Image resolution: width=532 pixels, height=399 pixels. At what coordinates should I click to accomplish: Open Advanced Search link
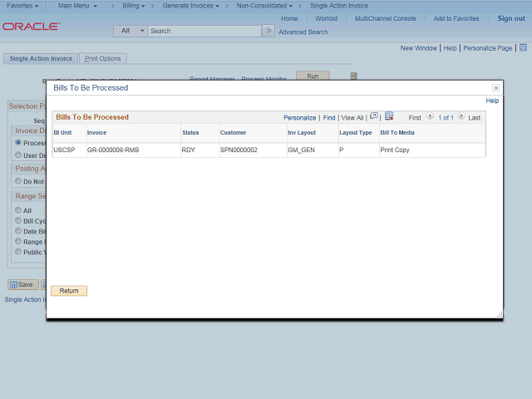pos(303,32)
